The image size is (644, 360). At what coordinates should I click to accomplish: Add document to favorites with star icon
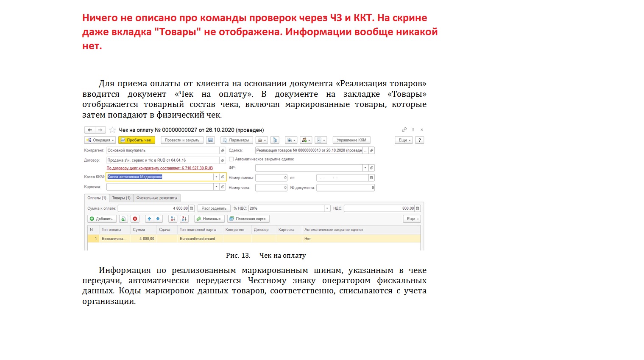pos(112,130)
